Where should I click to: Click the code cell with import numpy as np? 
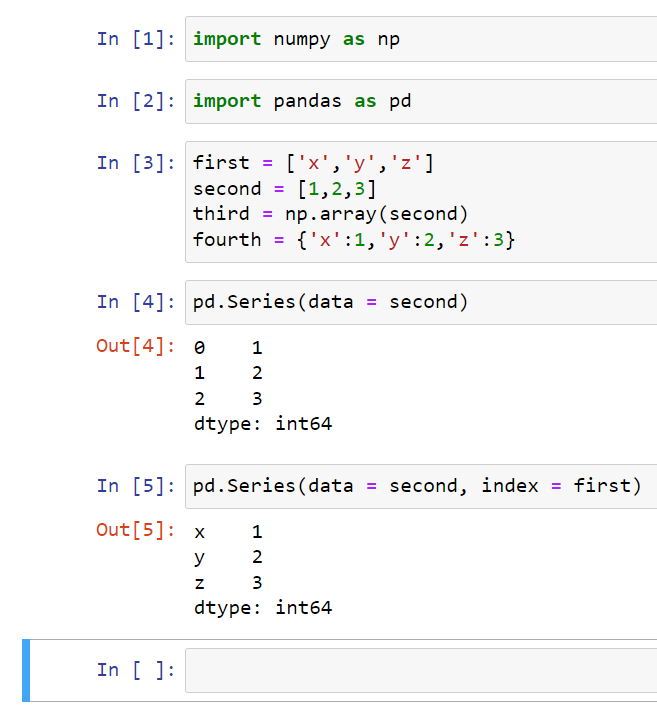click(x=421, y=39)
